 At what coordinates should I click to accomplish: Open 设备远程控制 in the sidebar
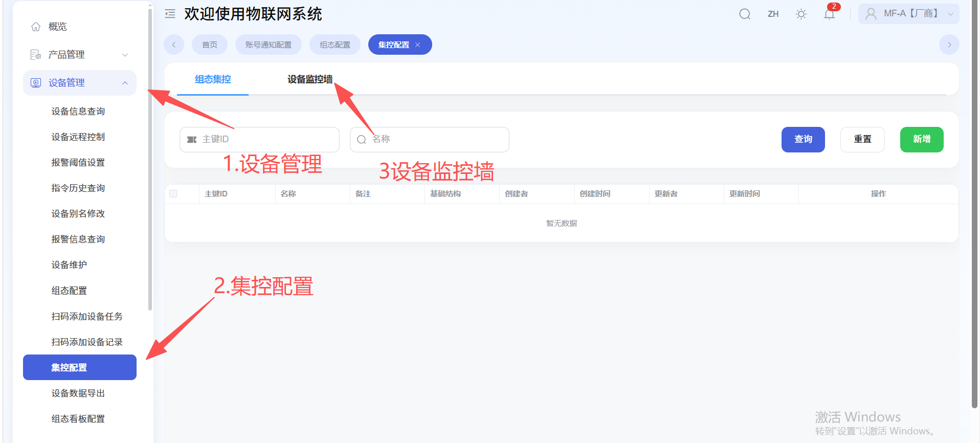[x=80, y=137]
